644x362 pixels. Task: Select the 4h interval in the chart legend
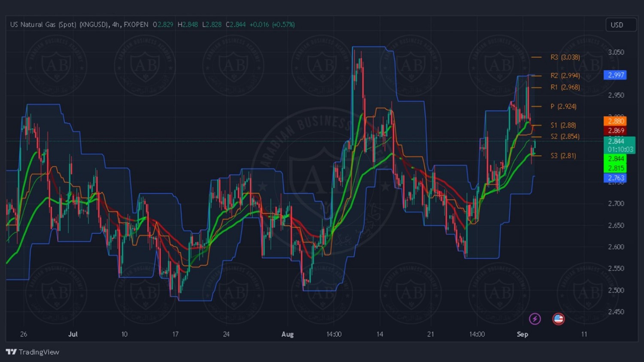(x=115, y=24)
